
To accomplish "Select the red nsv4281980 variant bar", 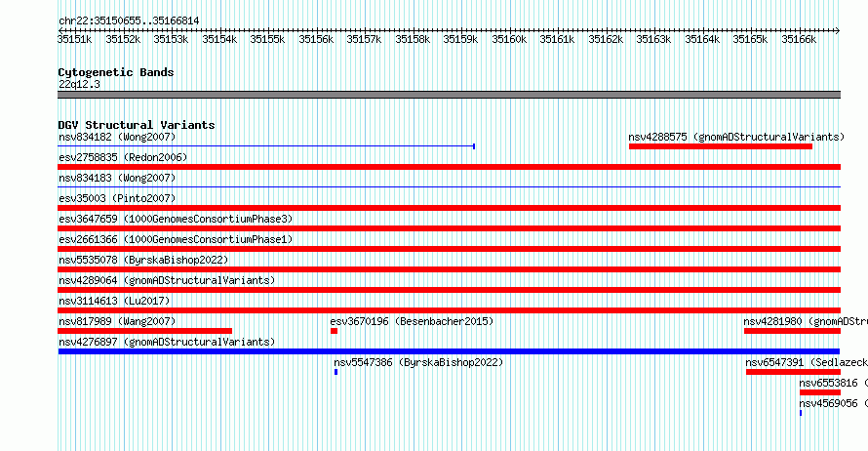I will [792, 331].
